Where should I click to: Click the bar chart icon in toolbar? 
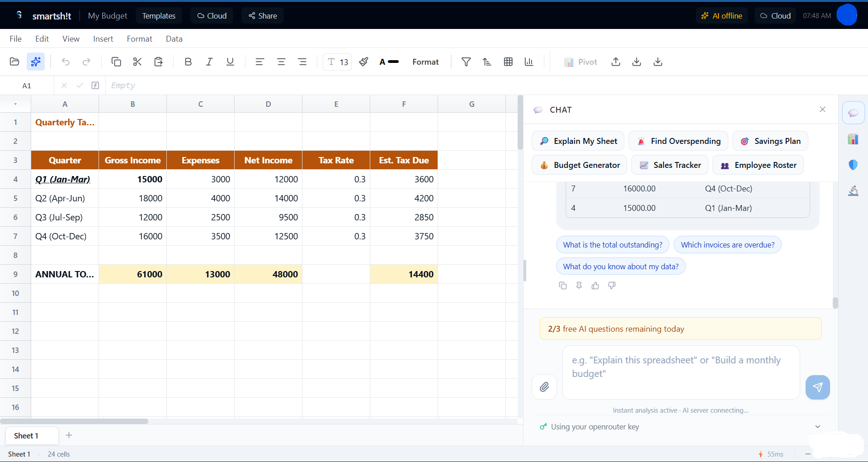pyautogui.click(x=529, y=62)
